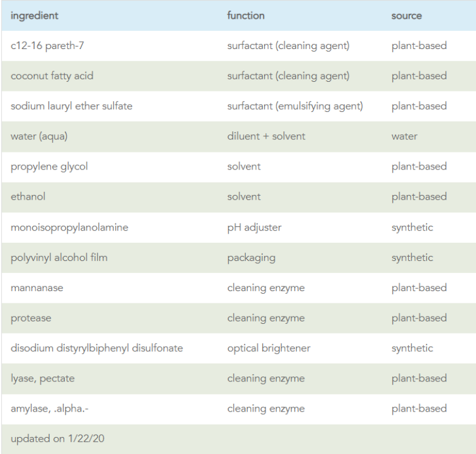This screenshot has width=476, height=454.
Task: Select the 'coconut fatty acid' ingredient cell
Action: point(52,76)
